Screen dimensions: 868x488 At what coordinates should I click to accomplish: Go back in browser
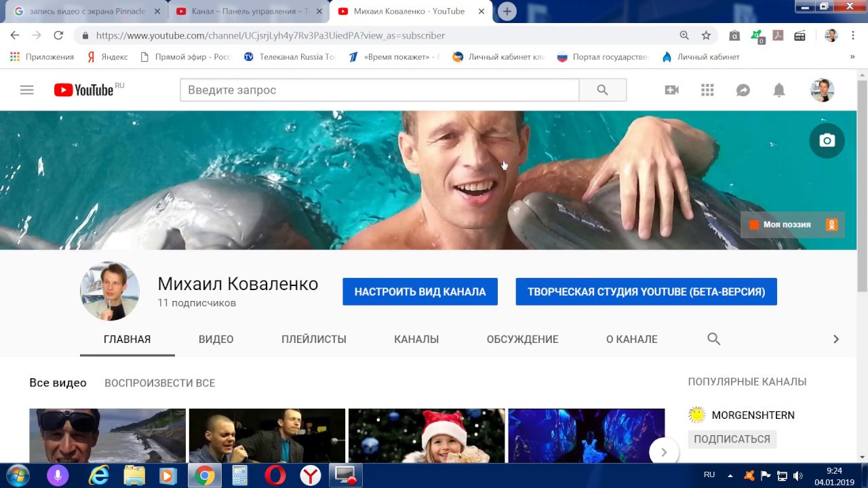point(15,35)
